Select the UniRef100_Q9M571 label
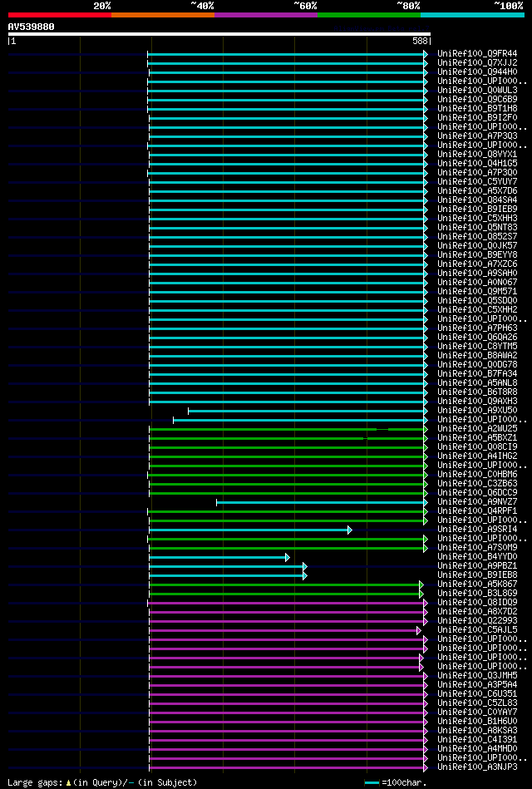Screen dimensions: 532x789 coord(477,291)
